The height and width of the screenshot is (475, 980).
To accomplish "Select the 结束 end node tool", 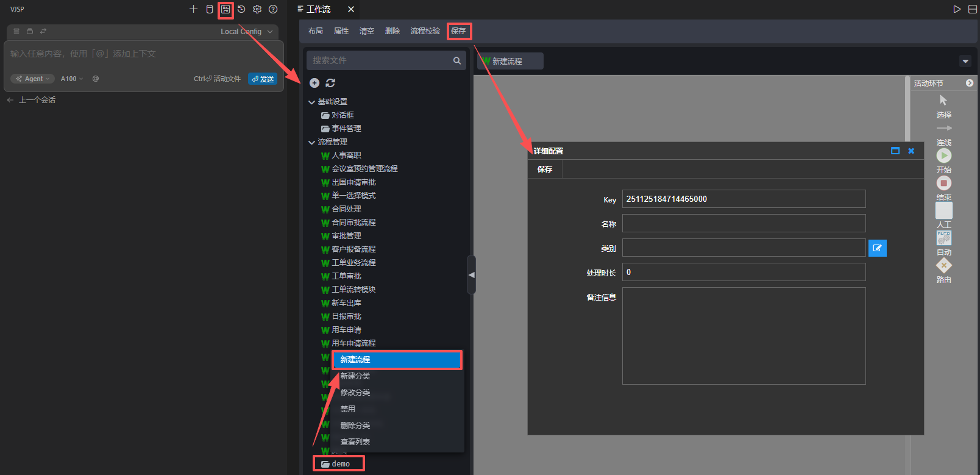I will pos(943,184).
